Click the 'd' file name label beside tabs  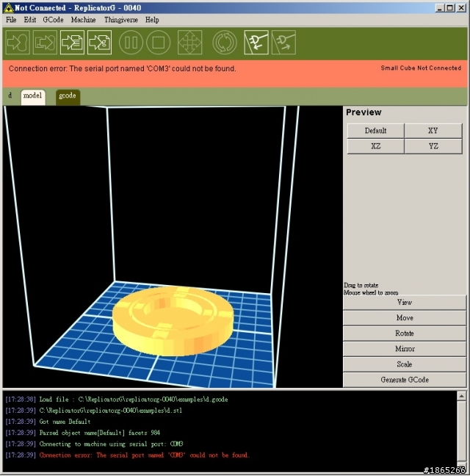point(10,95)
